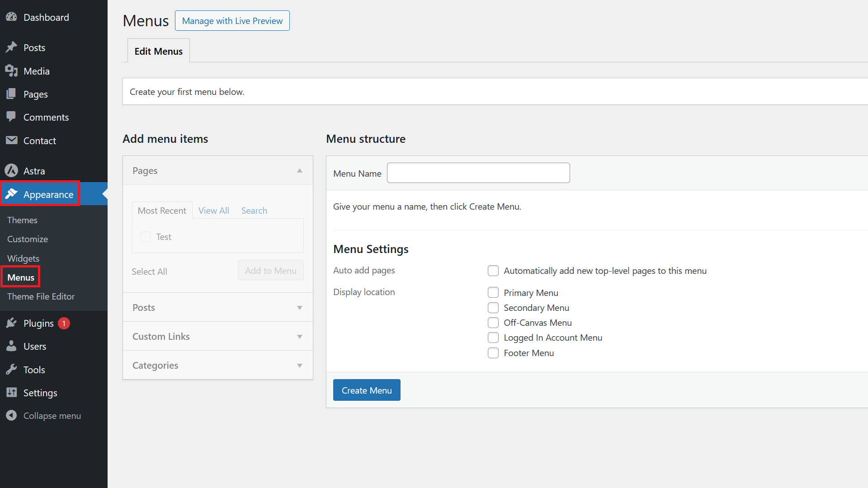868x488 pixels.
Task: Click Manage with Live Preview button
Action: point(232,21)
